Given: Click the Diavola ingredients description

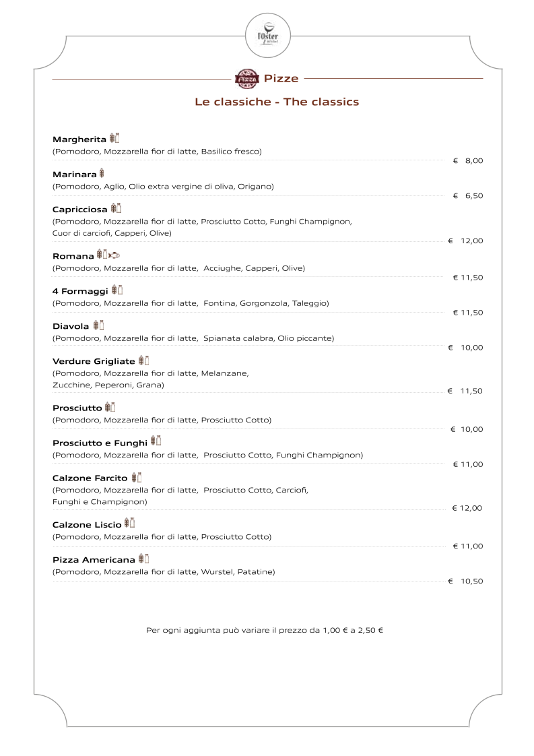Looking at the screenshot, I should (193, 338).
